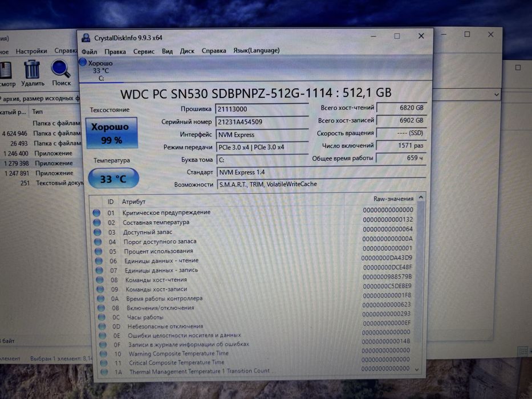The height and width of the screenshot is (399, 532).
Task: Click the 33 °C temperature button
Action: [x=113, y=178]
